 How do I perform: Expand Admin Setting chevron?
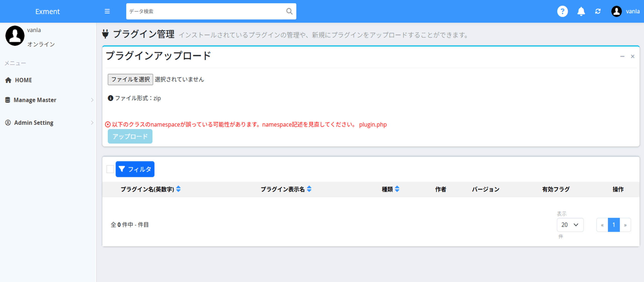tap(92, 123)
